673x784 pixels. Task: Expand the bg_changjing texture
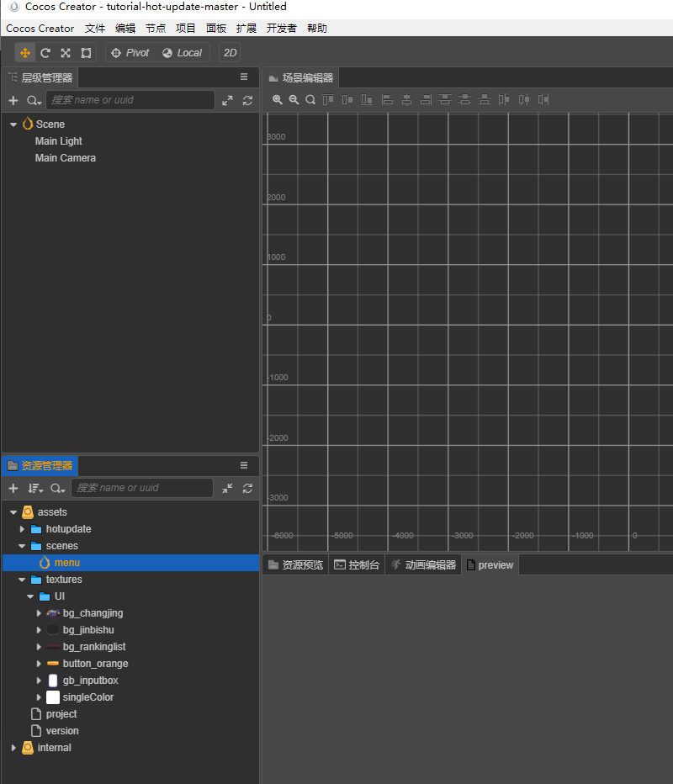[x=39, y=613]
